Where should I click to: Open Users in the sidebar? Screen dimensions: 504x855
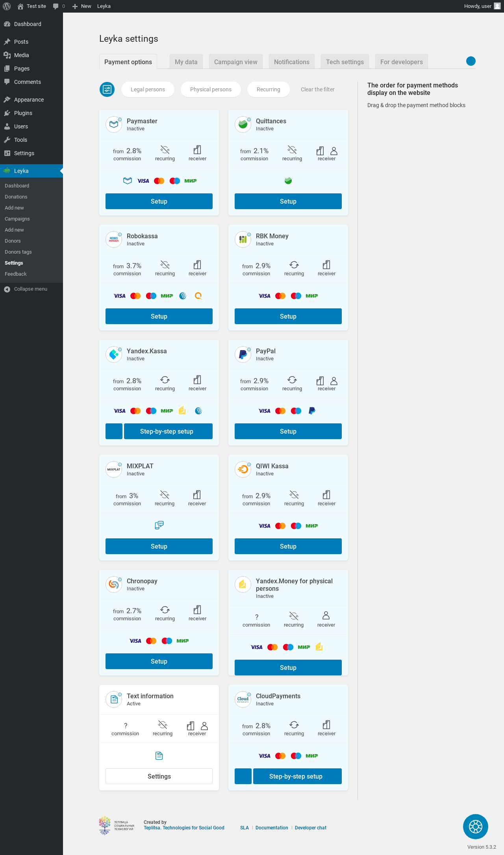(31, 126)
